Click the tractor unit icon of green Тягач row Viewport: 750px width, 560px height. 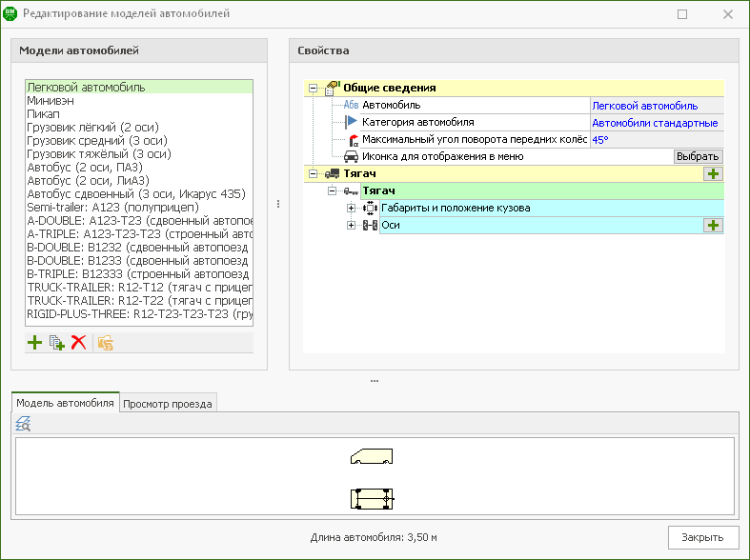(351, 191)
